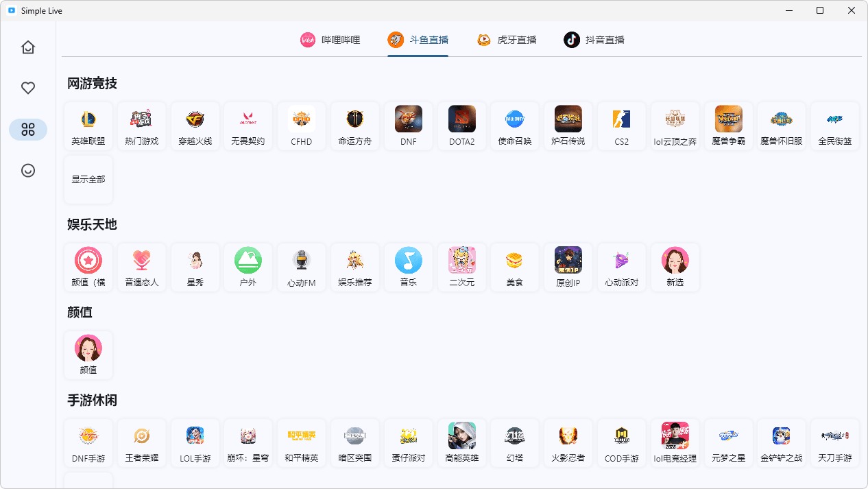Click the 娱乐天地 section heading

[x=93, y=224]
